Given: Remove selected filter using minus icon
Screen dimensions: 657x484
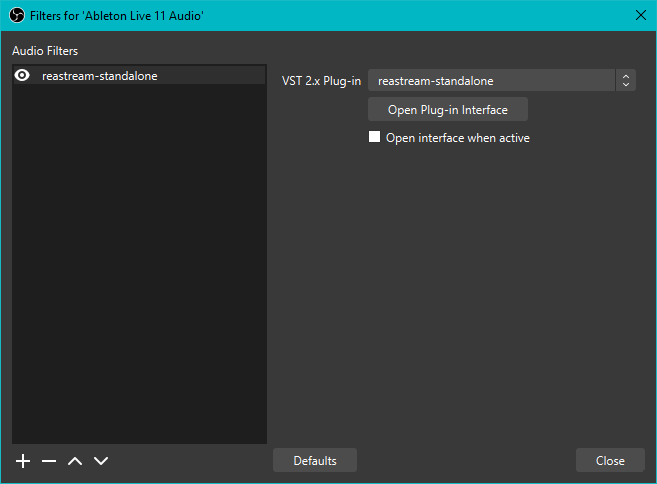Looking at the screenshot, I should point(49,461).
